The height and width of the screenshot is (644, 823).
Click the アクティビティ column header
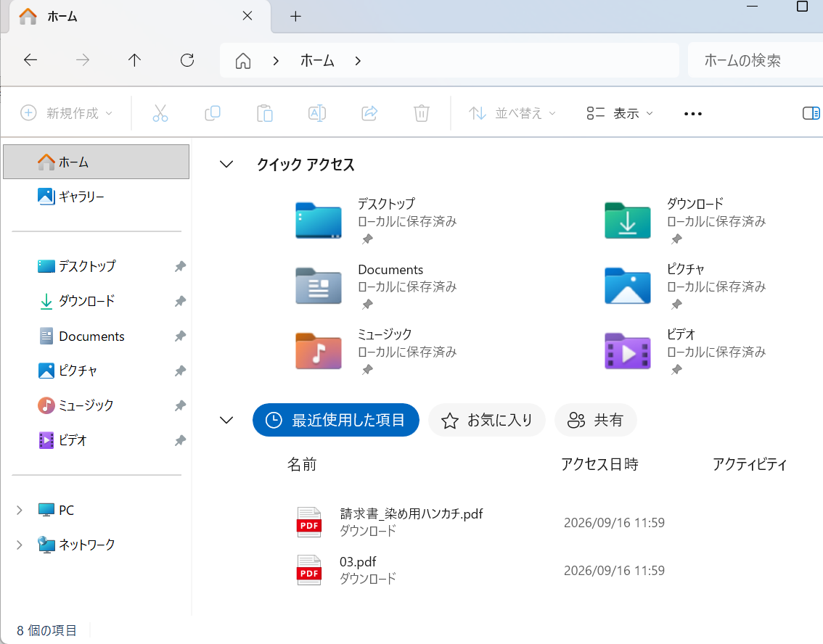[x=750, y=465]
